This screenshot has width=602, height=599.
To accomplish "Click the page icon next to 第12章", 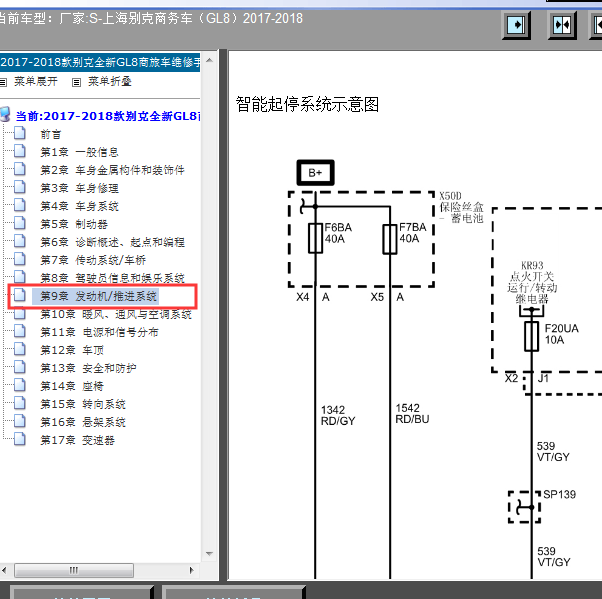I will (20, 349).
